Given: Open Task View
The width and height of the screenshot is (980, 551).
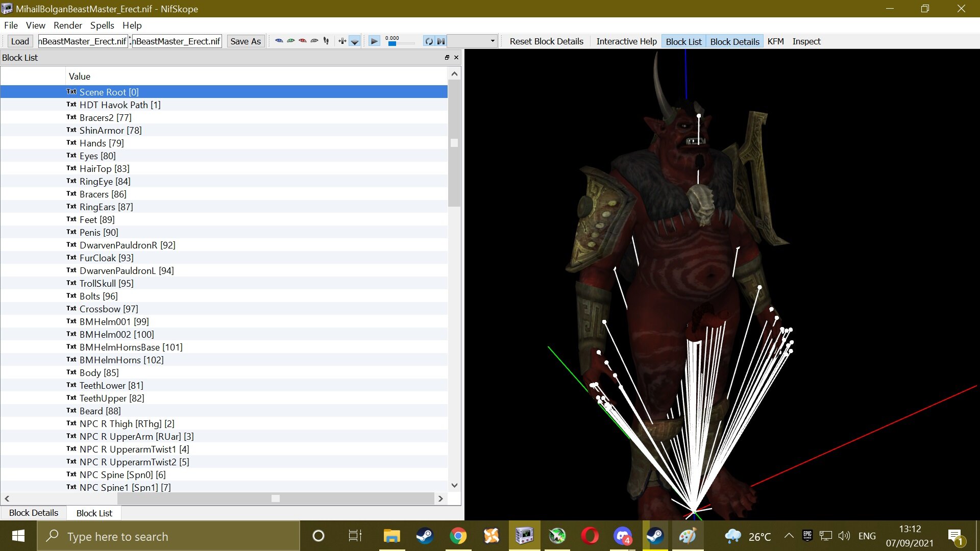Looking at the screenshot, I should click(355, 536).
